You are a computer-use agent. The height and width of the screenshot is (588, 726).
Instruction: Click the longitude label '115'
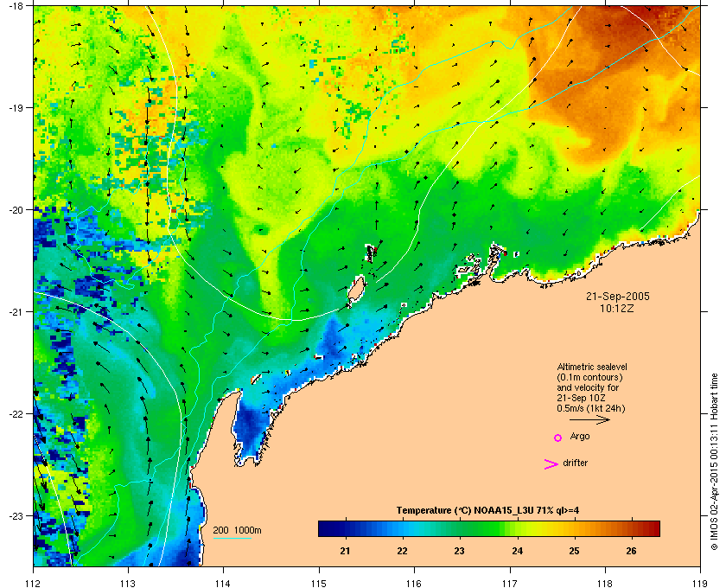tap(319, 583)
